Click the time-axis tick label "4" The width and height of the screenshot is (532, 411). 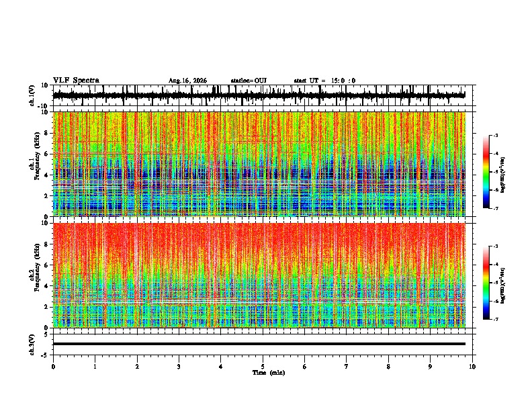coord(221,367)
